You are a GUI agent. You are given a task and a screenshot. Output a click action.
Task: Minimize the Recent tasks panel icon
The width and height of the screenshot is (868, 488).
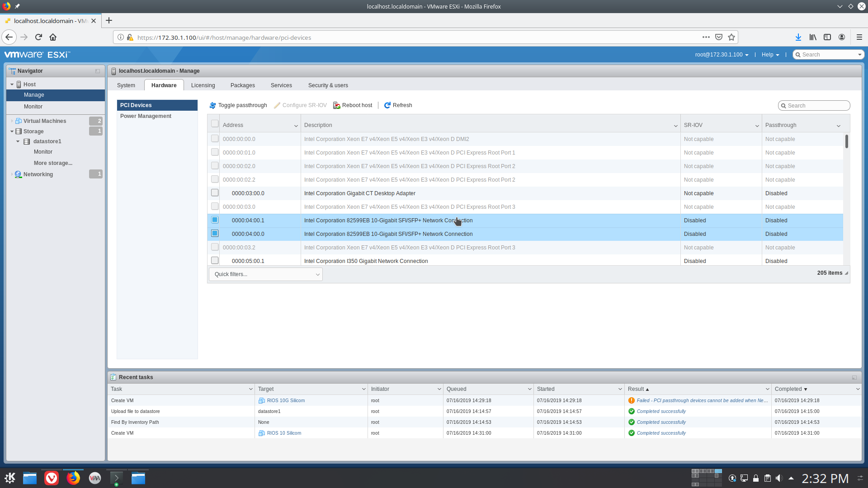(854, 377)
